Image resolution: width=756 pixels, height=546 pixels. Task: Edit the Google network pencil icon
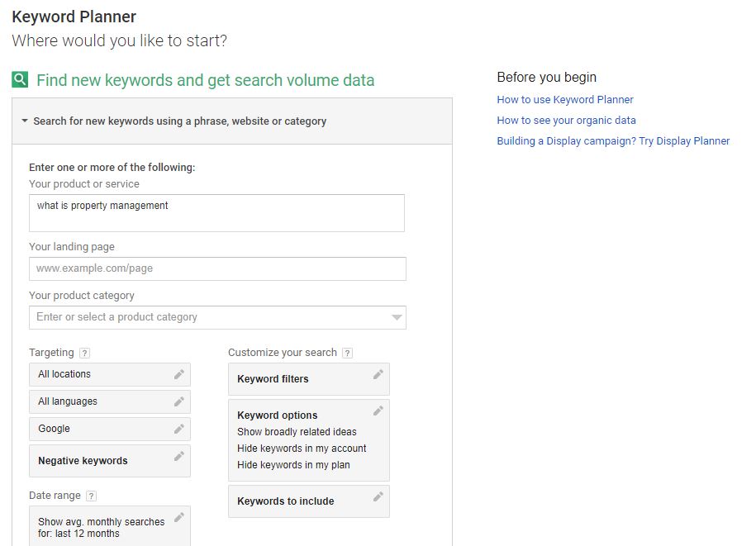tap(178, 429)
